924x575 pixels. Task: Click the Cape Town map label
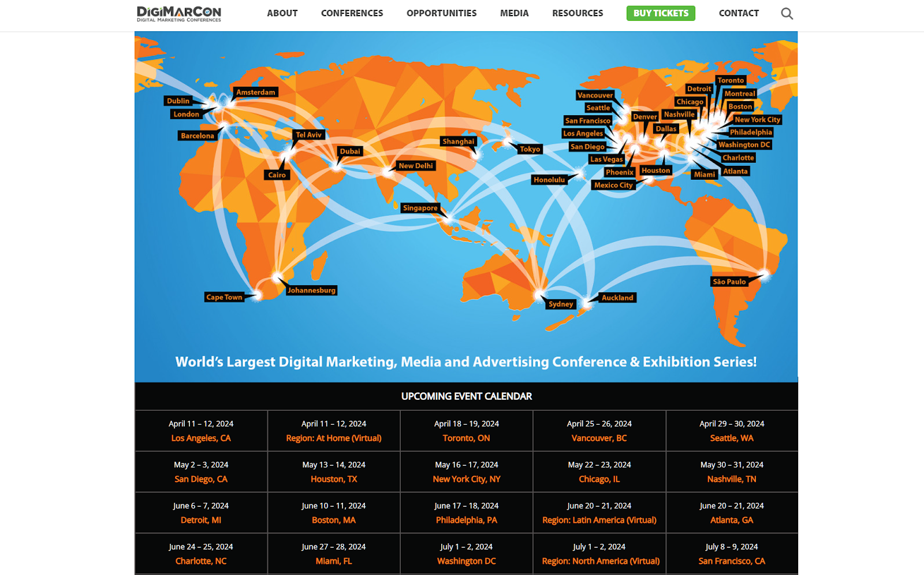224,297
